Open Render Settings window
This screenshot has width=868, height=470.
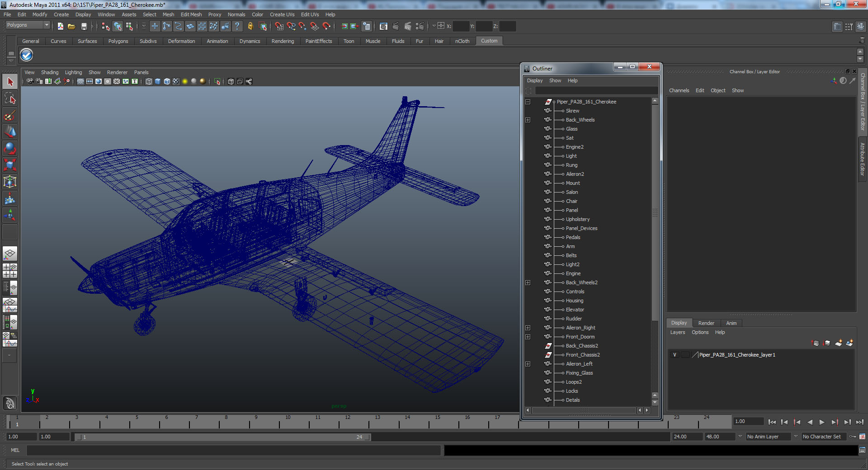[420, 26]
